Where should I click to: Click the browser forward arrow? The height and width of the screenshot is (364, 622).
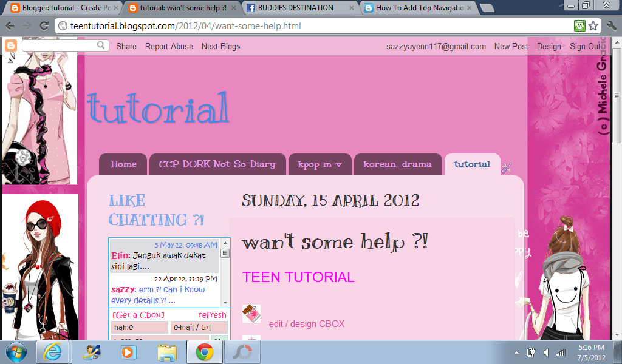[27, 26]
